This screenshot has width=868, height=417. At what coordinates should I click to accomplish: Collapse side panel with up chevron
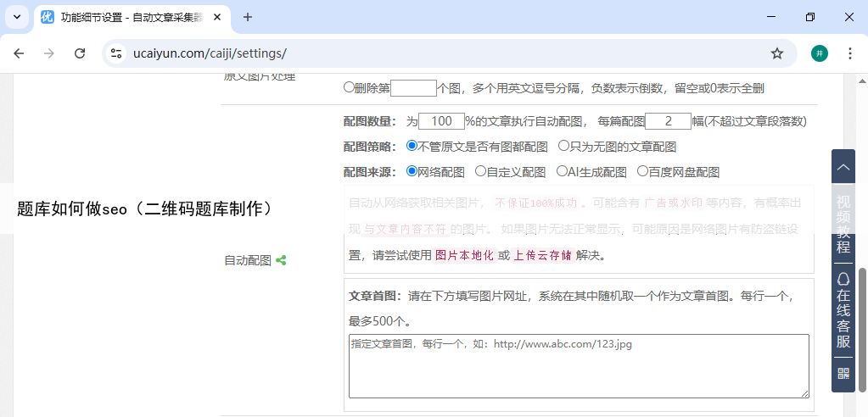[x=843, y=168]
